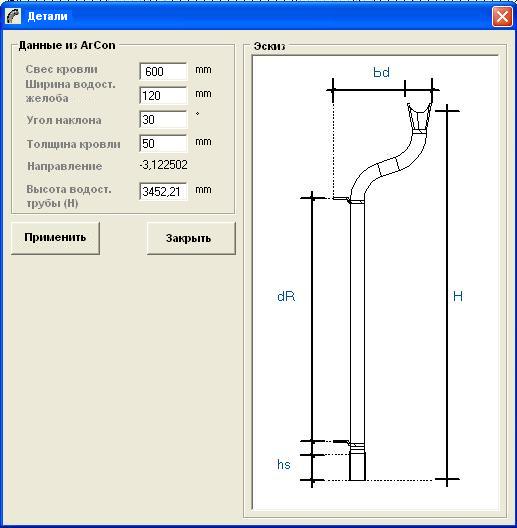517x528 pixels.
Task: Click the Направление label
Action: click(65, 166)
